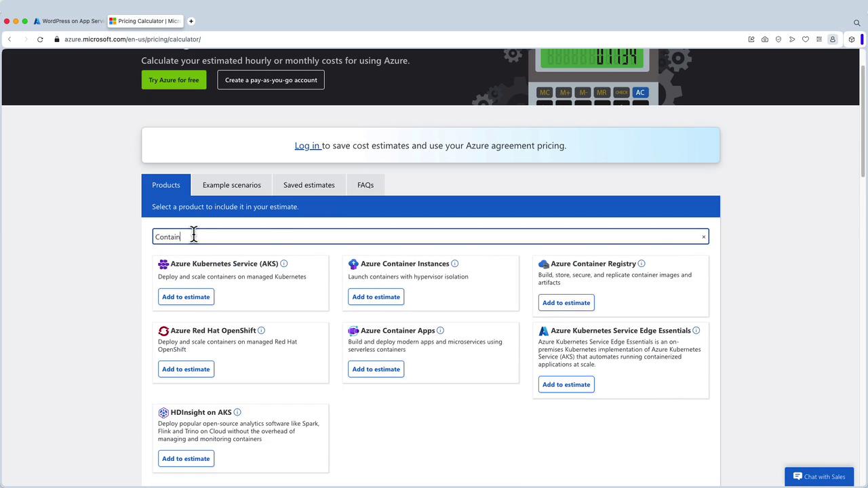Click the Azure Container Registry product icon
Image resolution: width=868 pixels, height=488 pixels.
click(x=544, y=264)
